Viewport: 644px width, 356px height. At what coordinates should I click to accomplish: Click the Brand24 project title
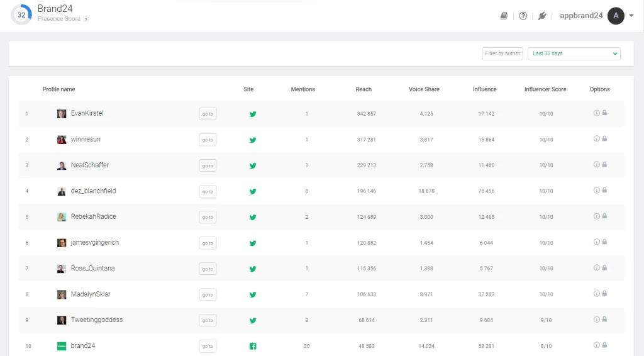55,8
